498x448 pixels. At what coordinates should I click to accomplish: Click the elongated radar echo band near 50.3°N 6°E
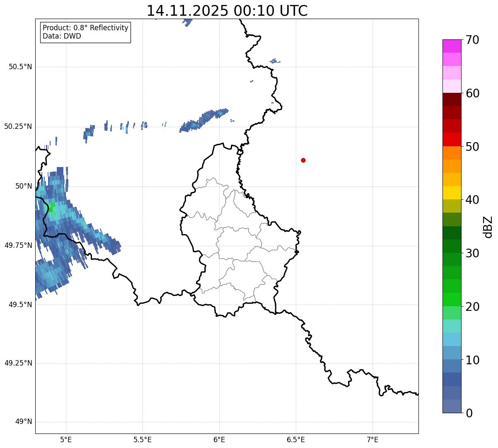coord(204,121)
